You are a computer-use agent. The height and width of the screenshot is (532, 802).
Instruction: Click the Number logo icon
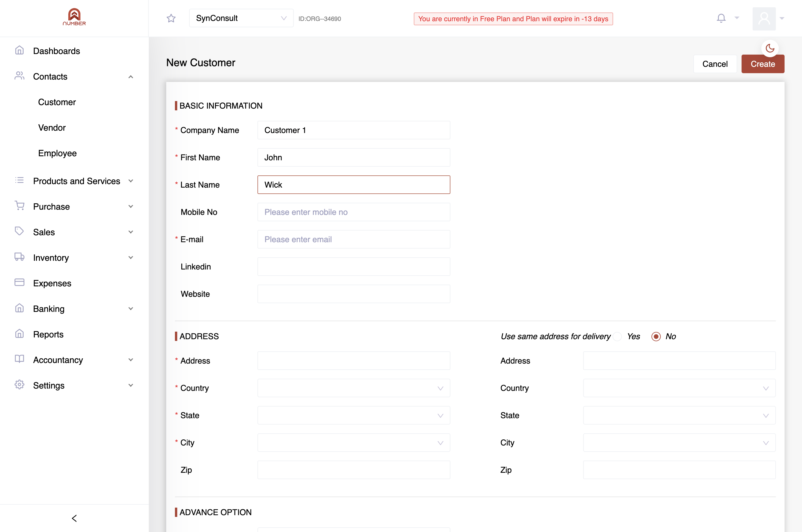74,17
